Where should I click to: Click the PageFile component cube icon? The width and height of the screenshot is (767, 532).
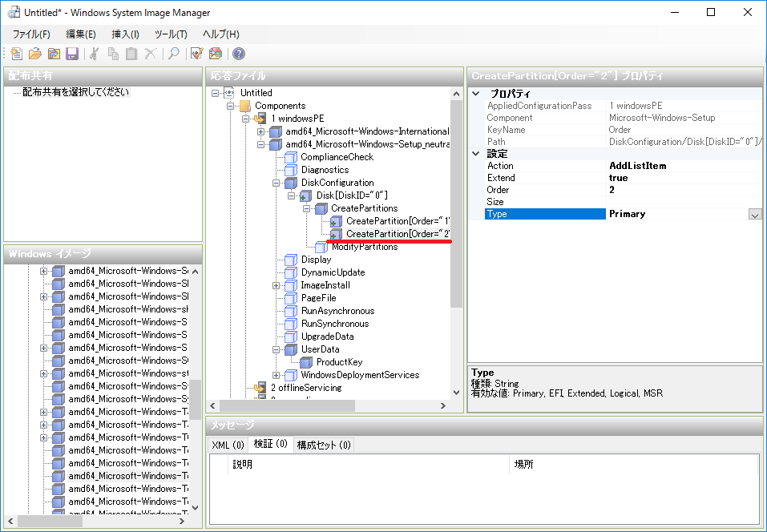pyautogui.click(x=291, y=298)
